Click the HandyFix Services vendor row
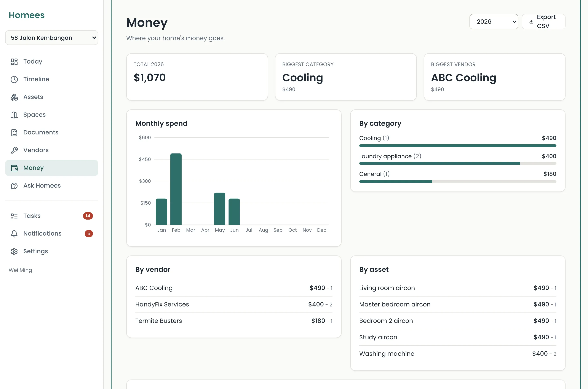 (234, 305)
